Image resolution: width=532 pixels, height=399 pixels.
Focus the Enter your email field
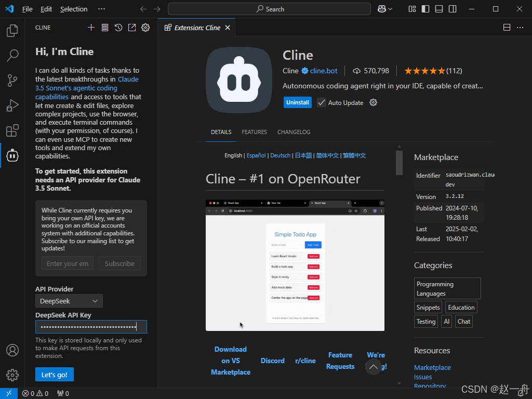pyautogui.click(x=67, y=263)
